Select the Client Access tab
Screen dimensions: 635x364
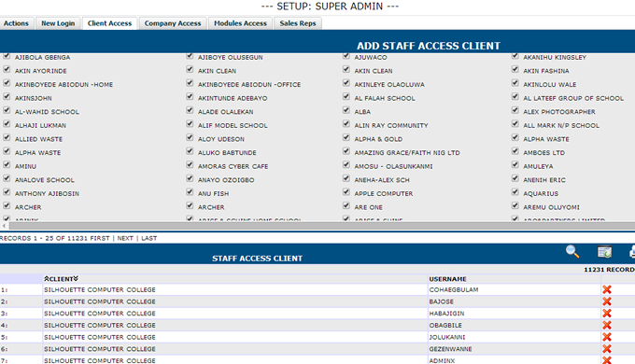coord(110,23)
